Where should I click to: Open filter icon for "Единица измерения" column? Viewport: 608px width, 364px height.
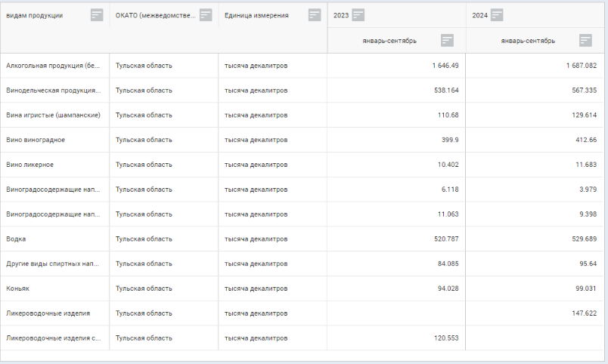(x=315, y=15)
